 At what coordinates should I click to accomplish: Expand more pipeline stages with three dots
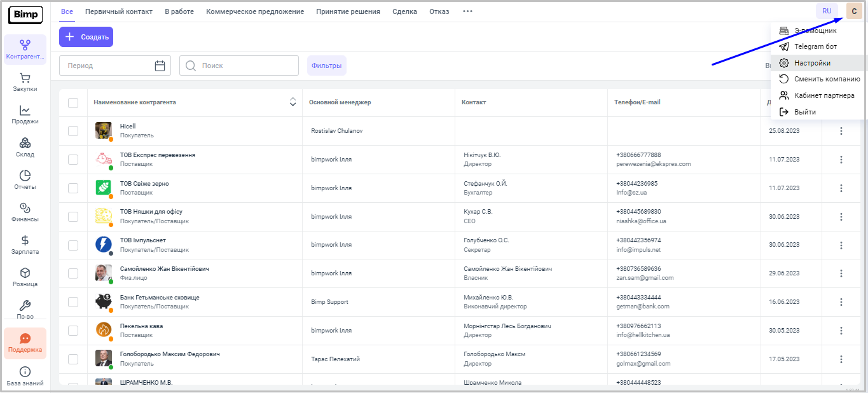pos(467,11)
